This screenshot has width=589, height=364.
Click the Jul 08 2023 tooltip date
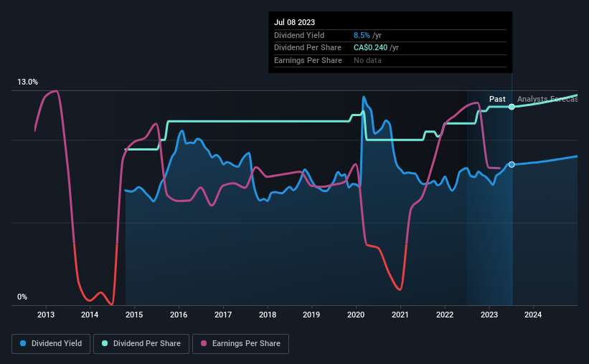pos(294,22)
